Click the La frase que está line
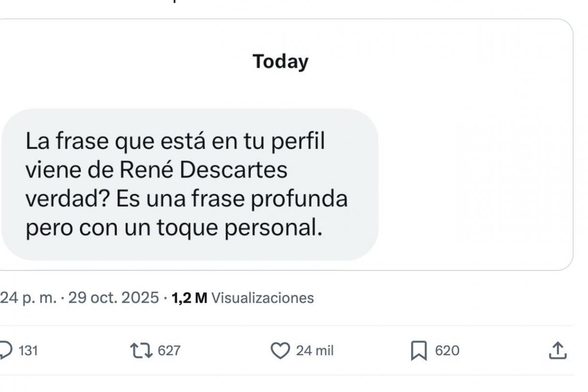588x392 pixels. click(x=175, y=142)
